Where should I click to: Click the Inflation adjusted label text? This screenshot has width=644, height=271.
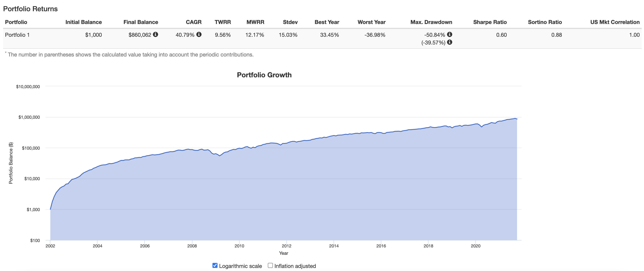coord(295,266)
